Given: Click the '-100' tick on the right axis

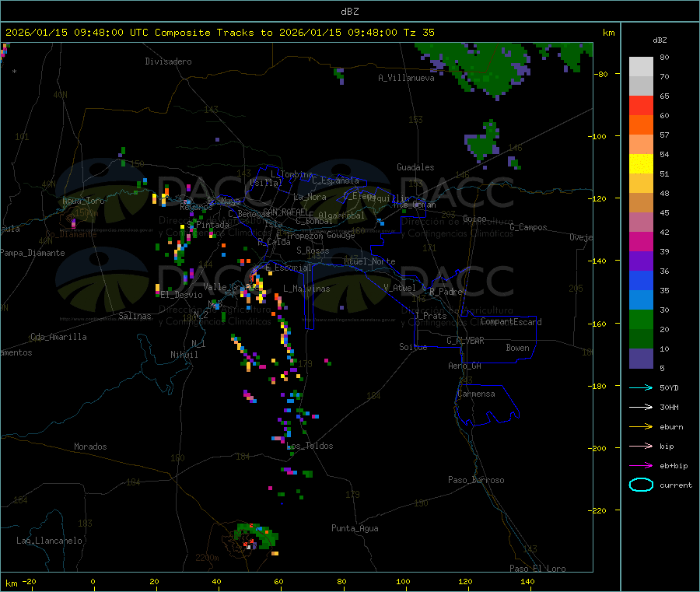Looking at the screenshot, I should [597, 136].
